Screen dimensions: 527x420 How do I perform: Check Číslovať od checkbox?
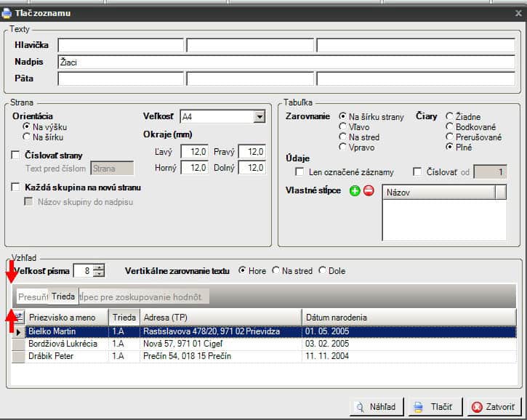tap(417, 171)
